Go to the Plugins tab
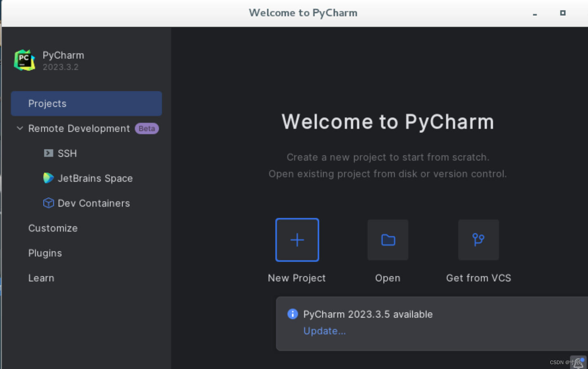Viewport: 588px width, 369px height. pos(45,253)
